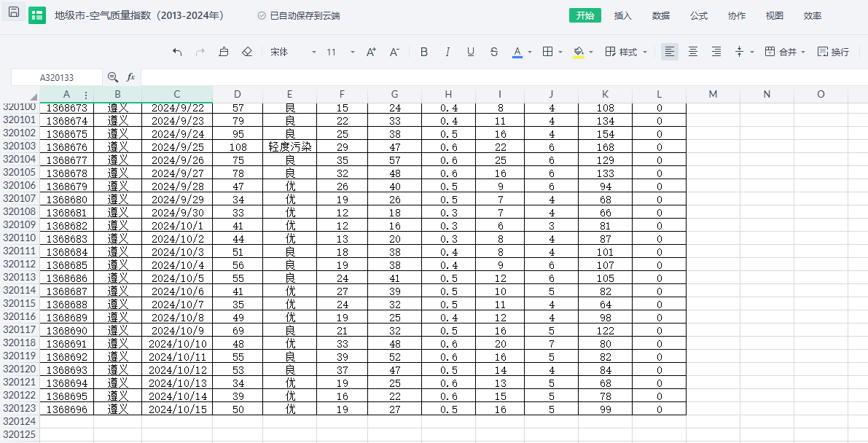Select row header 320125
Image resolution: width=868 pixels, height=443 pixels.
tap(20, 435)
